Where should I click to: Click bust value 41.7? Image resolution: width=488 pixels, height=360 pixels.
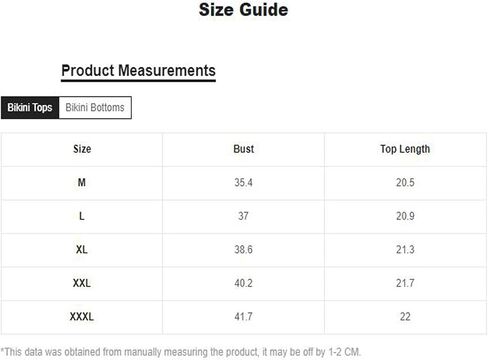[243, 317]
